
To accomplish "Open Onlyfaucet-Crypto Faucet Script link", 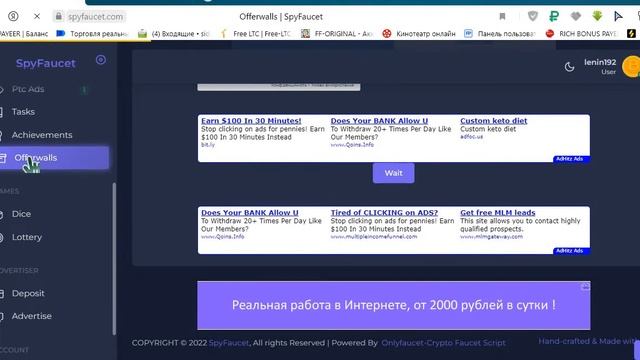I will pos(443,343).
